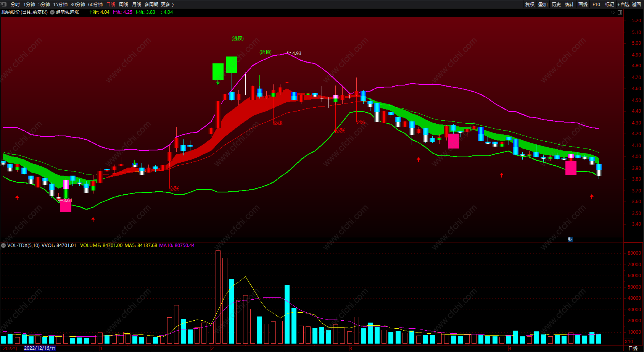Toggle 复权 price adjustment

coord(530,4)
